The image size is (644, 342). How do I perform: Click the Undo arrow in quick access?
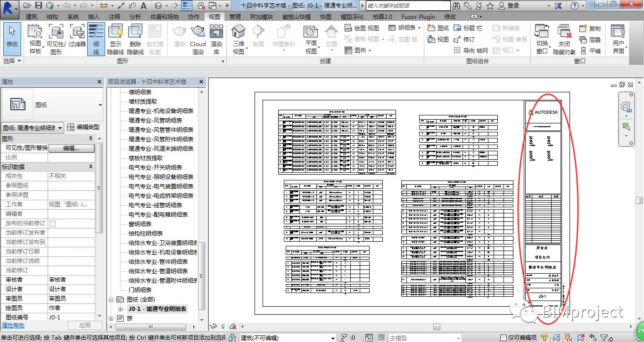coord(66,6)
